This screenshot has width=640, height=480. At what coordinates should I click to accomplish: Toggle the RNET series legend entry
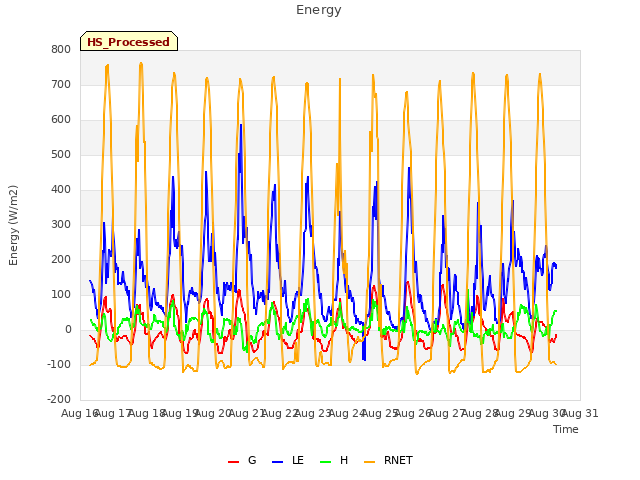click(388, 460)
